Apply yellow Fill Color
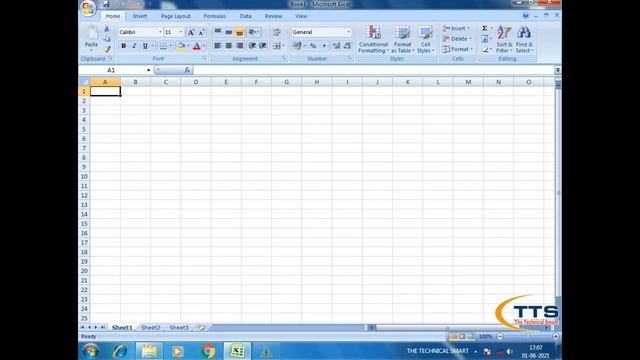 point(181,46)
